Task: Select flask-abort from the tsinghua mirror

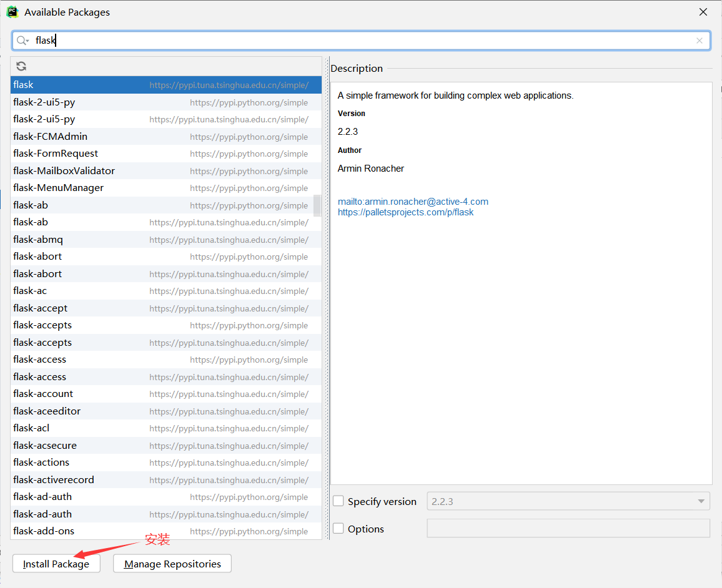Action: [166, 274]
